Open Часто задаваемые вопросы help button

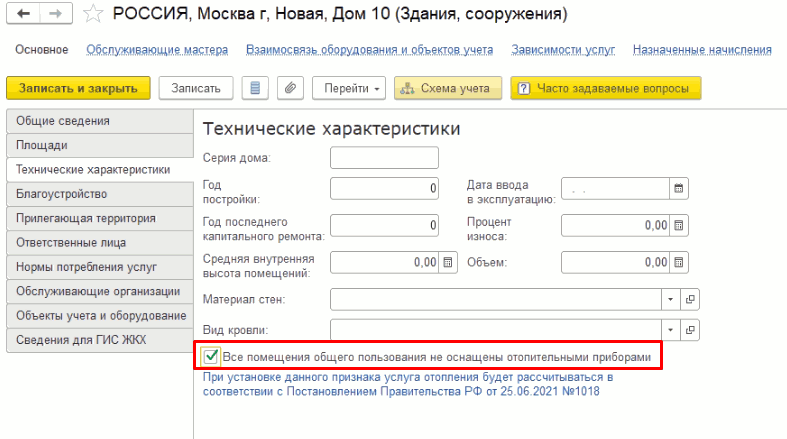[x=605, y=88]
